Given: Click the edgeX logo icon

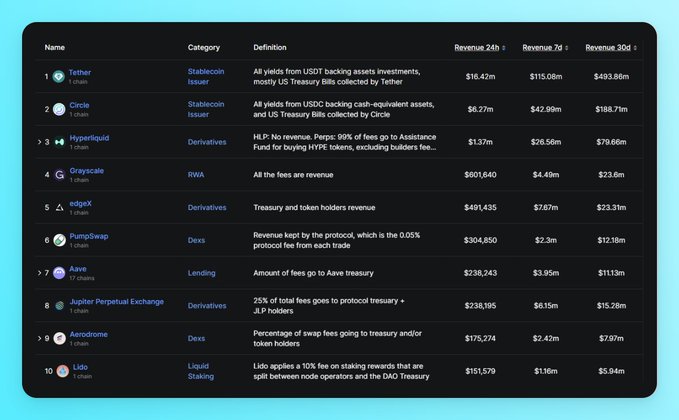Looking at the screenshot, I should (x=59, y=208).
